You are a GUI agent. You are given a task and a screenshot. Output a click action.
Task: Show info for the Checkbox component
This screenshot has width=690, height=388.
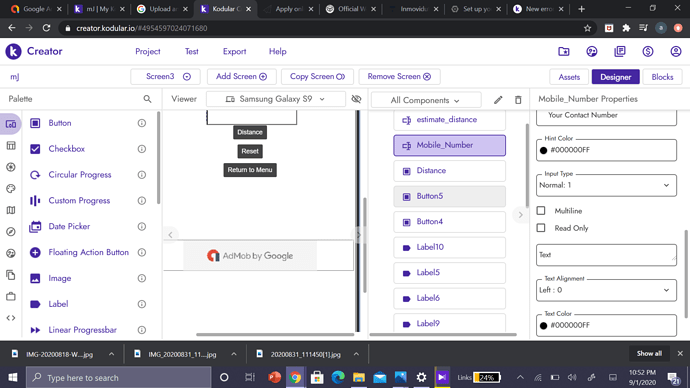coord(142,149)
